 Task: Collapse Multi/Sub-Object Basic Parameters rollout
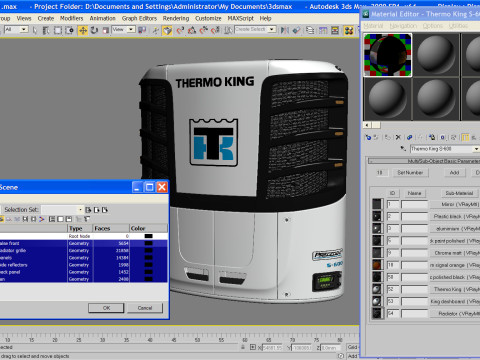coord(424,161)
